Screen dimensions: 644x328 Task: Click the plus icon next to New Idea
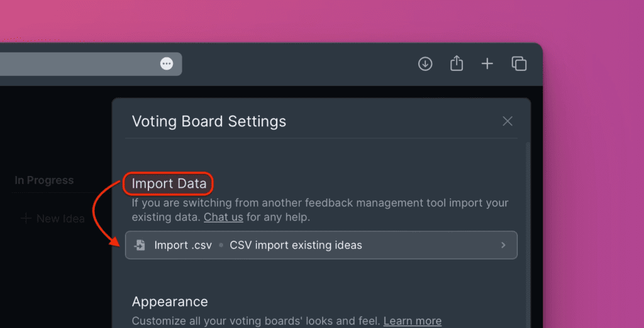tap(26, 219)
